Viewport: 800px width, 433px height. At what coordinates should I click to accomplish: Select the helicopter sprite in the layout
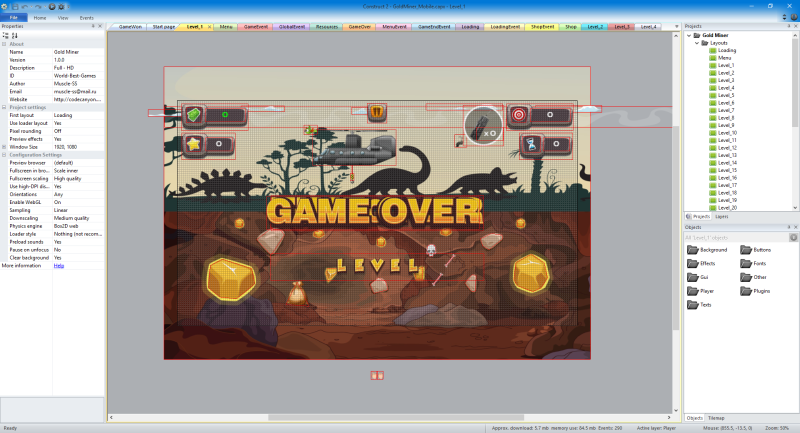355,148
